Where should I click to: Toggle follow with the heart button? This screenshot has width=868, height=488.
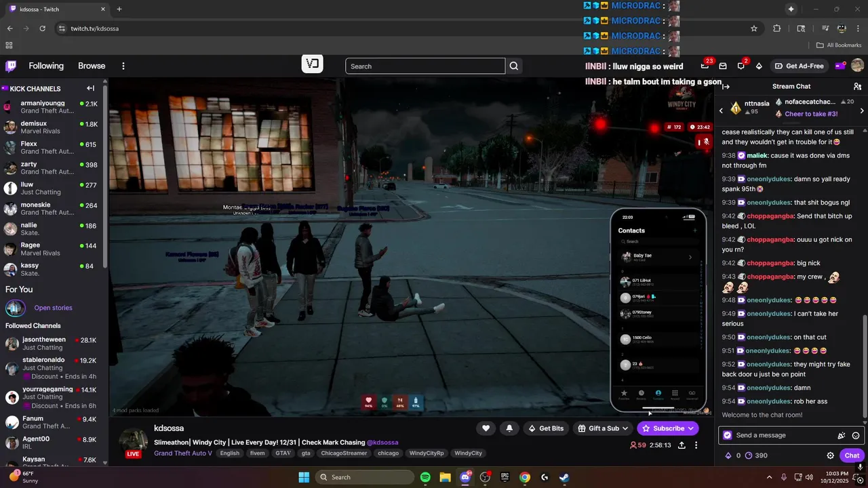click(x=486, y=428)
